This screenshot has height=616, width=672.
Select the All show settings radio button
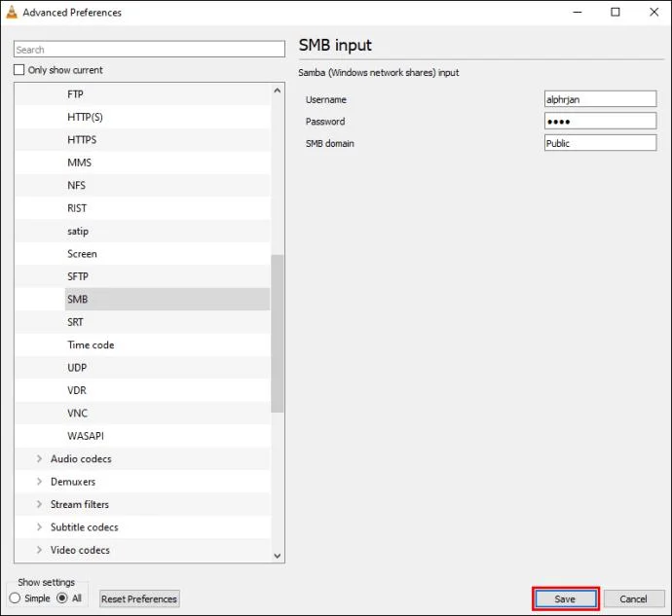(x=62, y=598)
